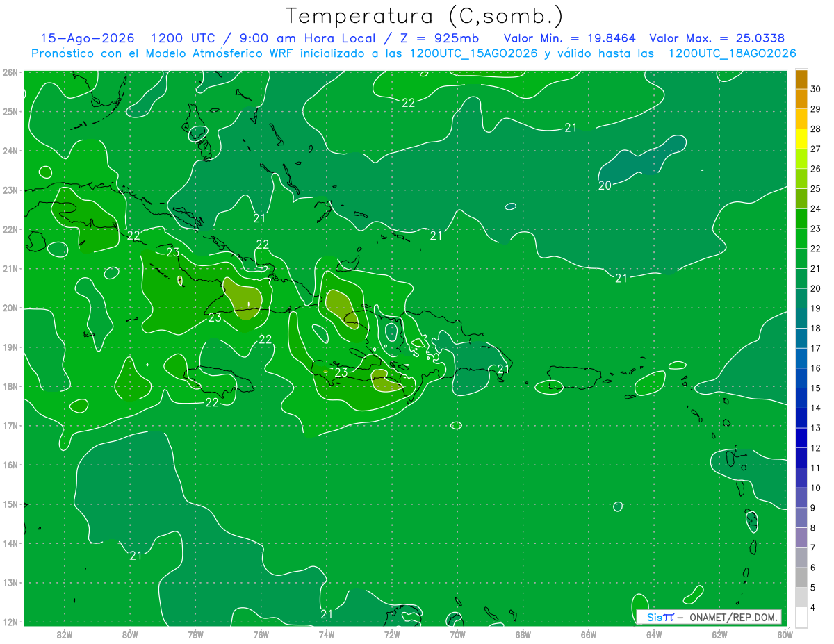This screenshot has height=644, width=834.
Task: Click the legend value '18'
Action: [x=815, y=328]
